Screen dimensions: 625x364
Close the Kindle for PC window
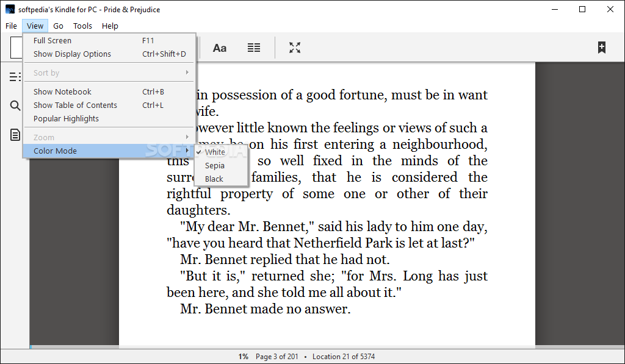click(610, 10)
